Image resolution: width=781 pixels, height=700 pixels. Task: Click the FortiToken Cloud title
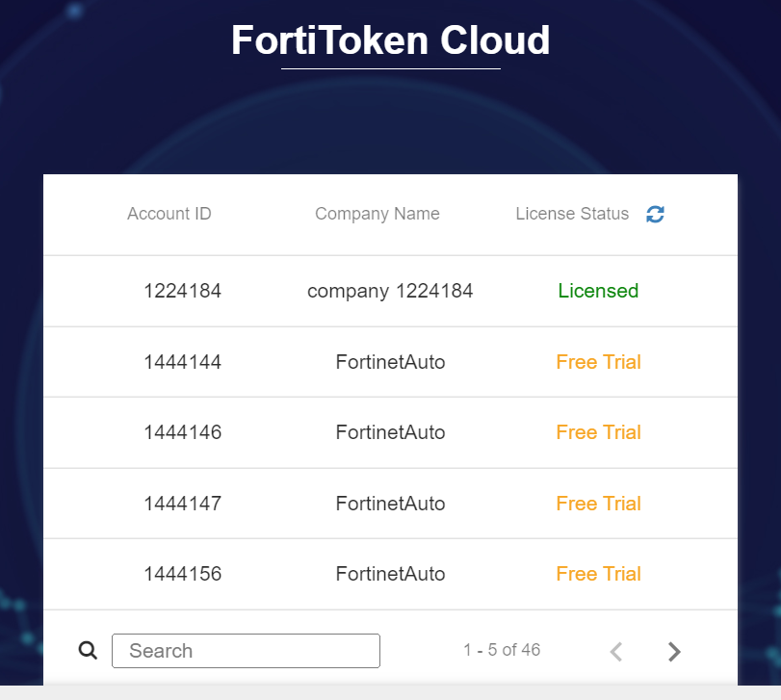point(389,40)
